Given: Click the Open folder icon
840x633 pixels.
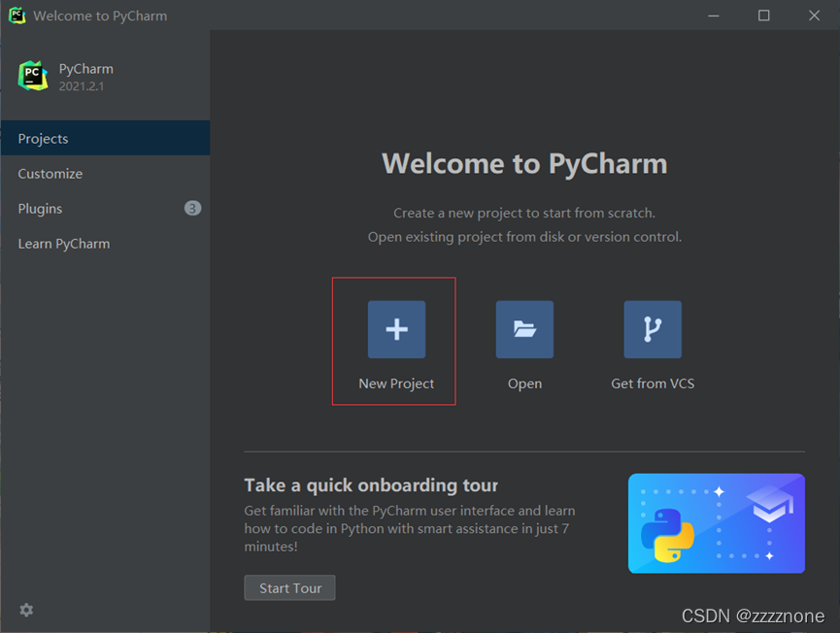Looking at the screenshot, I should click(x=524, y=329).
